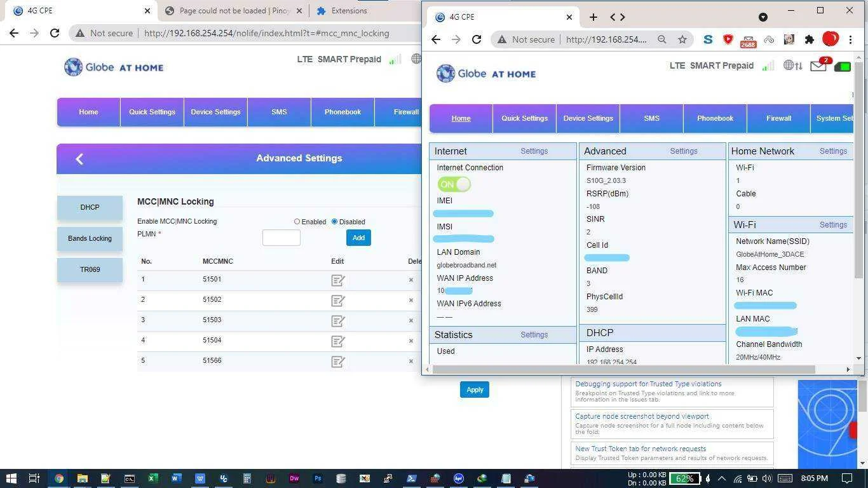Expand the system tray hidden icons chevron

[x=722, y=478]
